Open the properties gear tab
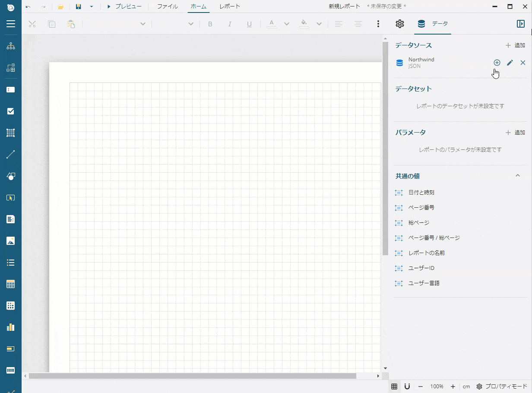Viewport: 532px width, 393px height. pos(400,24)
